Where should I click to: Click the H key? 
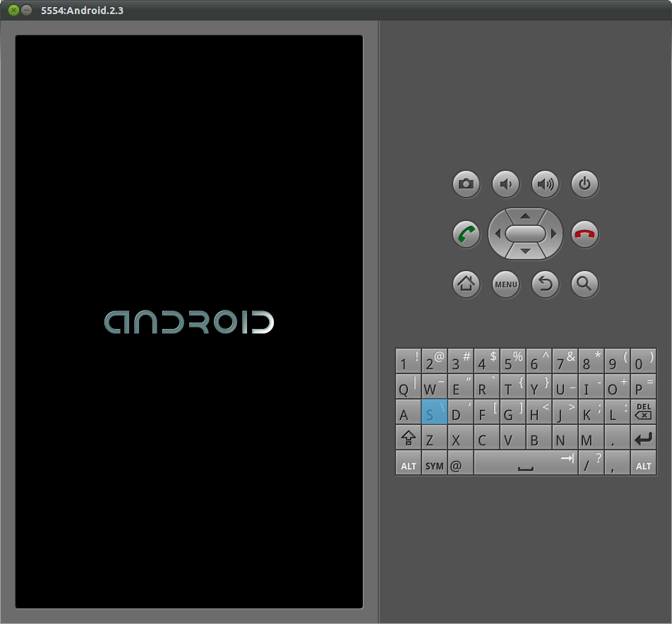coord(539,412)
